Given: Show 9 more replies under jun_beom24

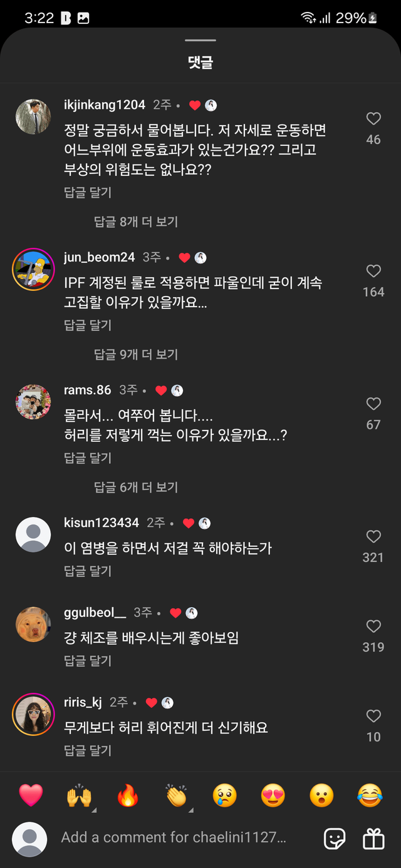Looking at the screenshot, I should pyautogui.click(x=136, y=354).
